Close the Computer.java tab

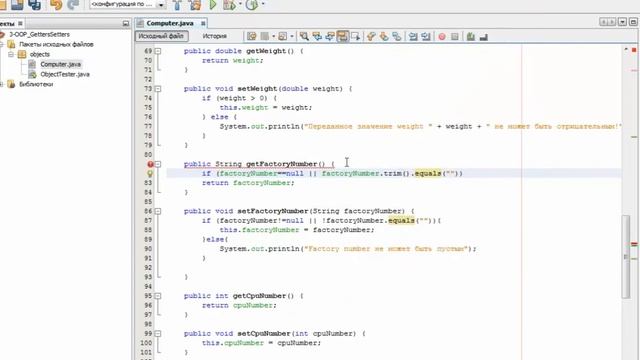point(203,24)
